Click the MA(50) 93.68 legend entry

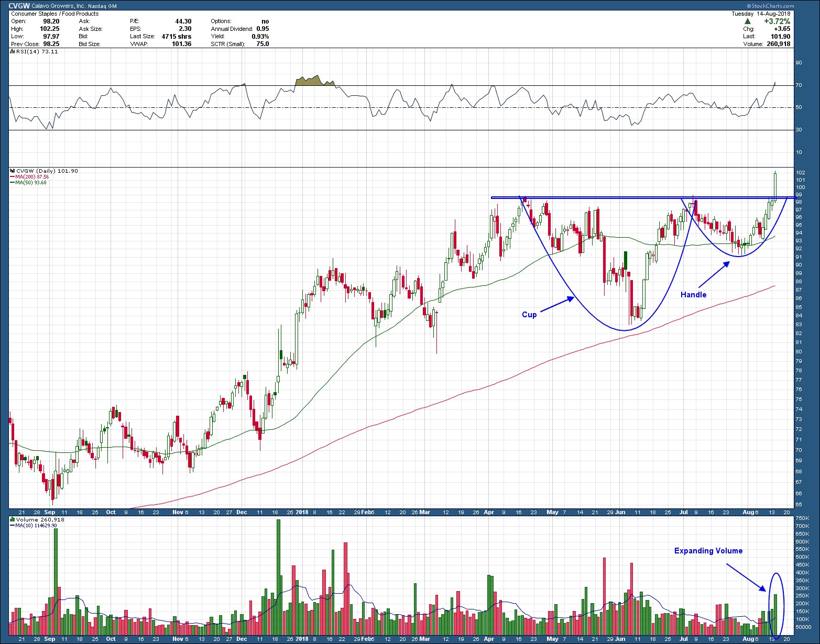tap(29, 183)
